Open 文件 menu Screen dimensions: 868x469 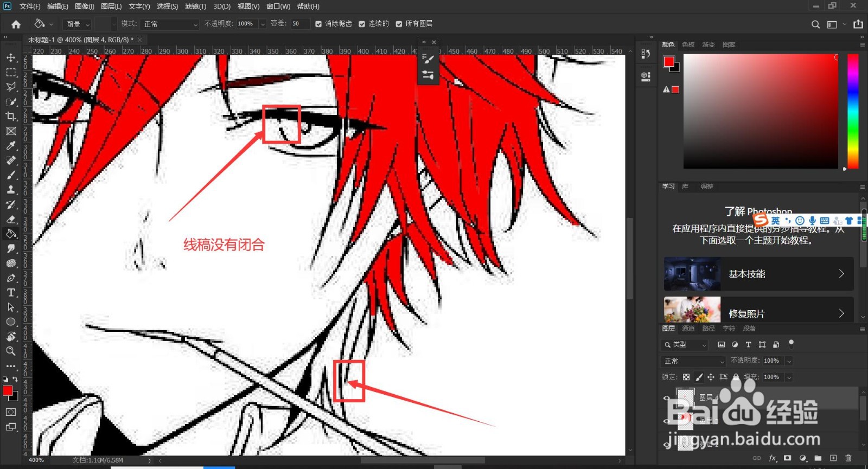pyautogui.click(x=30, y=7)
